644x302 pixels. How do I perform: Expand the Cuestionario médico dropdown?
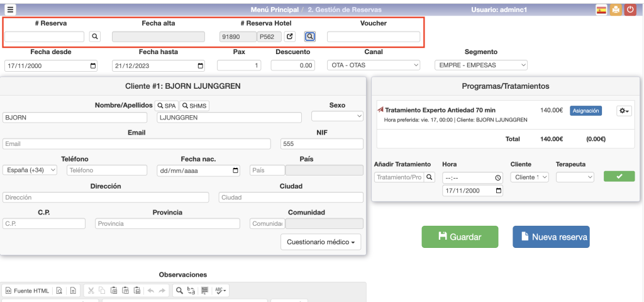(321, 242)
